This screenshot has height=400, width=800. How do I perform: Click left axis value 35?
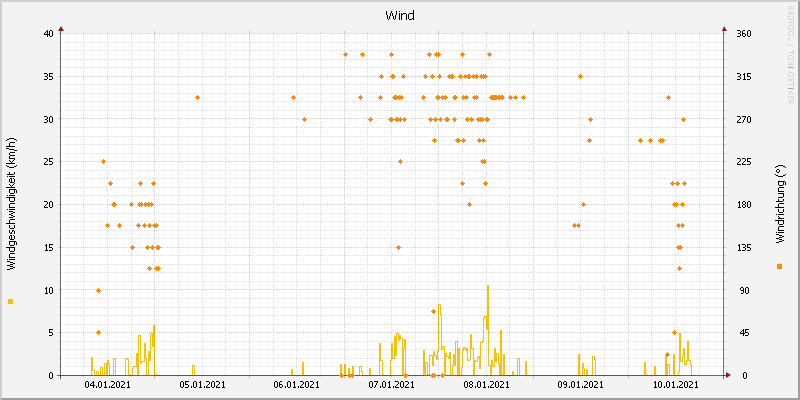48,77
